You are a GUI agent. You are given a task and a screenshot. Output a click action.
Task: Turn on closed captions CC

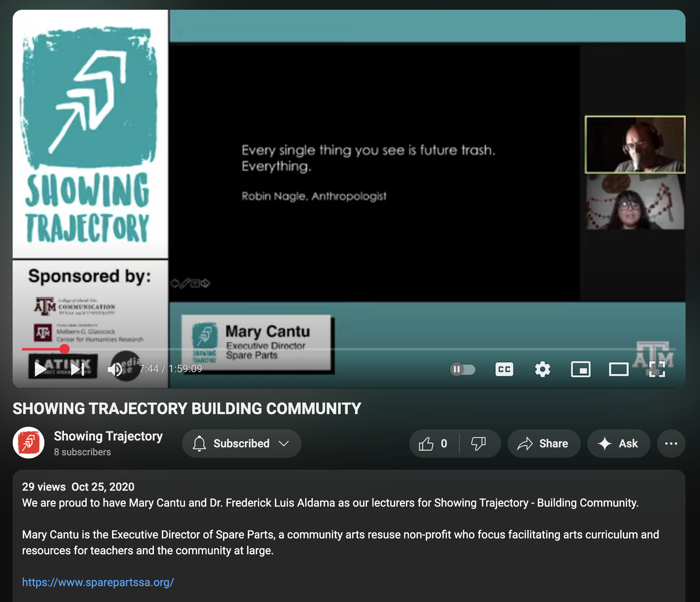[504, 369]
